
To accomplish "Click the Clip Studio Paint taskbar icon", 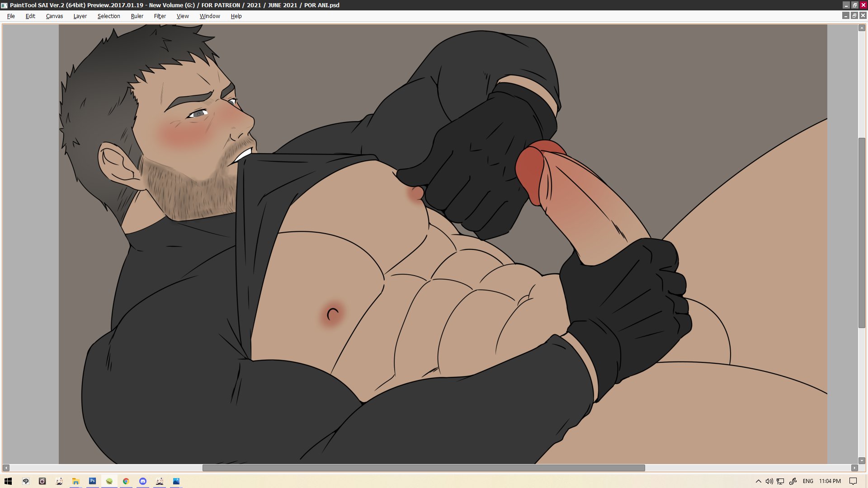I will pyautogui.click(x=26, y=481).
